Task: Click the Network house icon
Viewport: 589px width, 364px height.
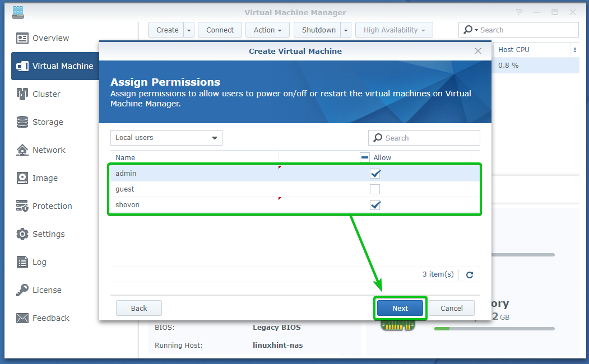Action: click(x=22, y=150)
